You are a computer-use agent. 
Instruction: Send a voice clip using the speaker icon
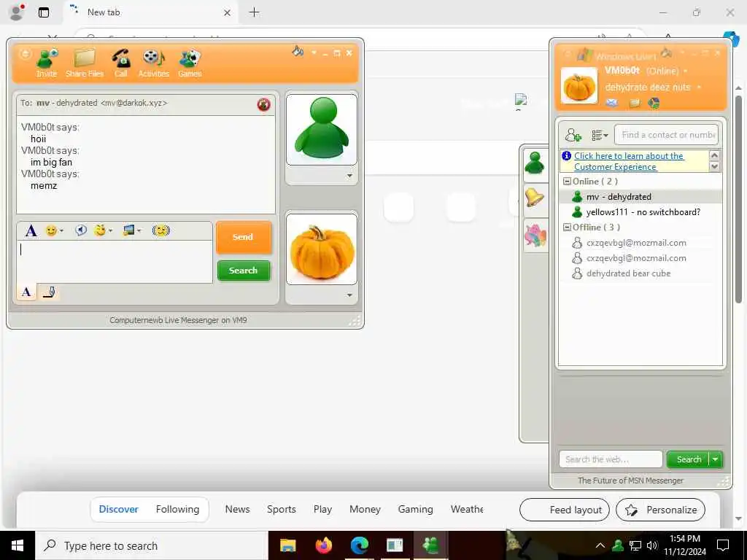point(81,230)
